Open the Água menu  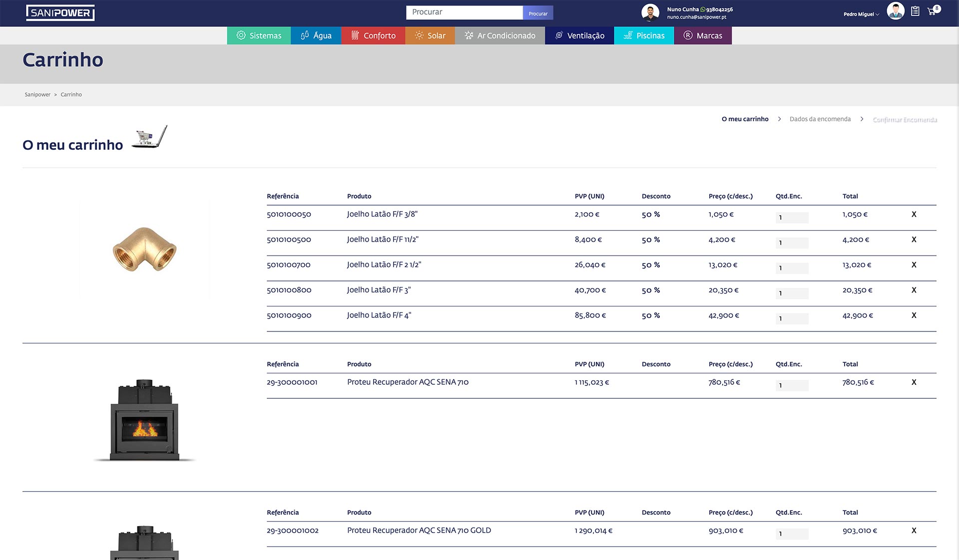[x=316, y=35]
